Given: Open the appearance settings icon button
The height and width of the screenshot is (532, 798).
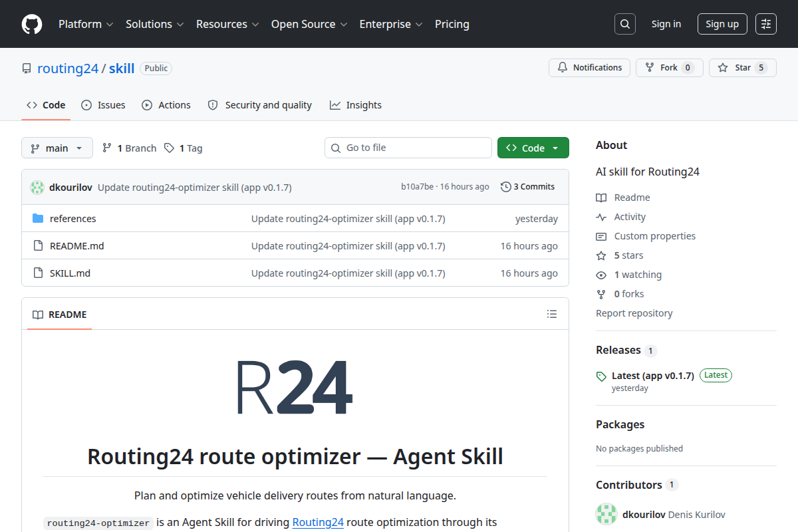Looking at the screenshot, I should 766,24.
